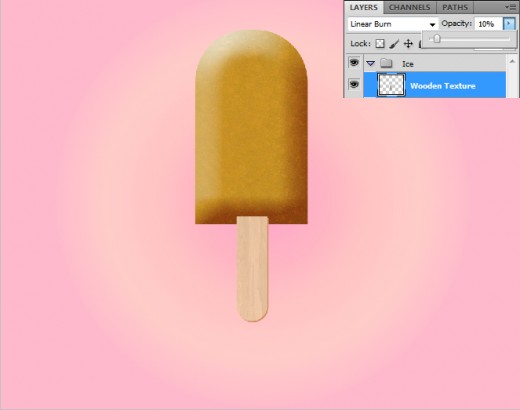The image size is (520, 410).
Task: Open the Layers panel options menu
Action: pyautogui.click(x=510, y=7)
